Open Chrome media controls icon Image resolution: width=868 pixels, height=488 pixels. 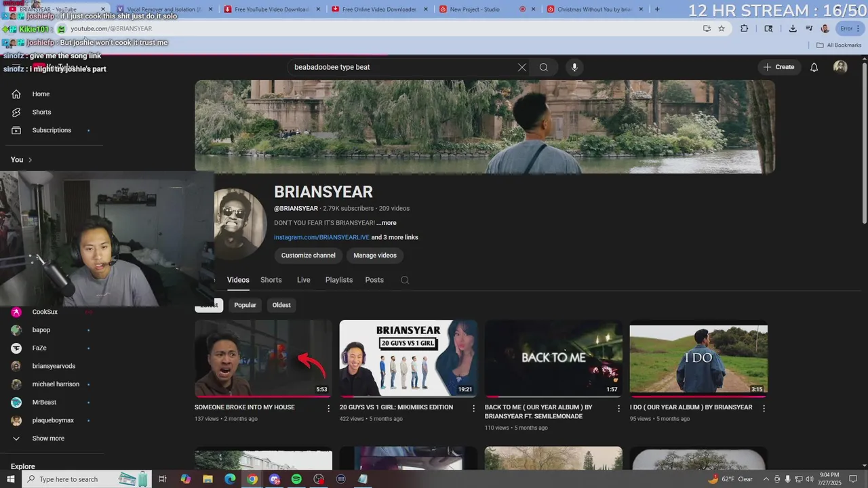point(809,28)
